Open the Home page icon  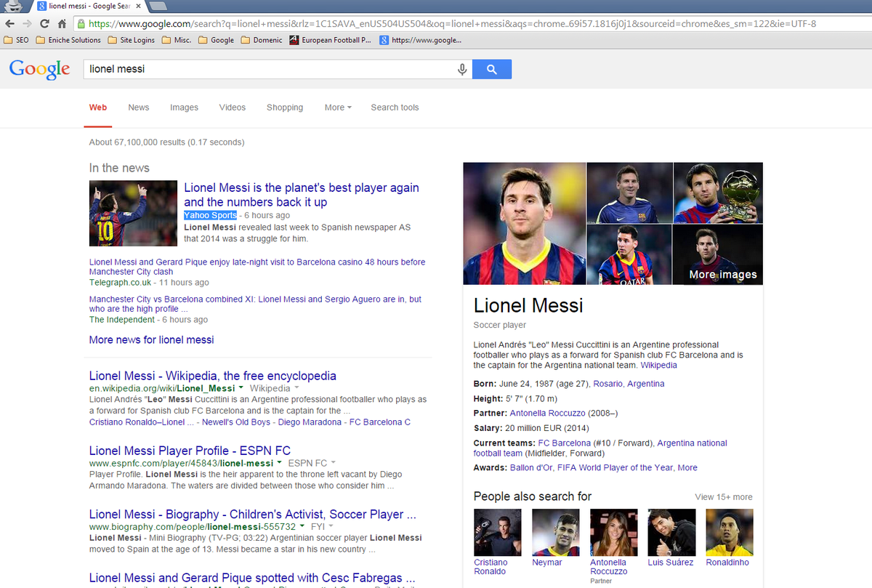(62, 23)
